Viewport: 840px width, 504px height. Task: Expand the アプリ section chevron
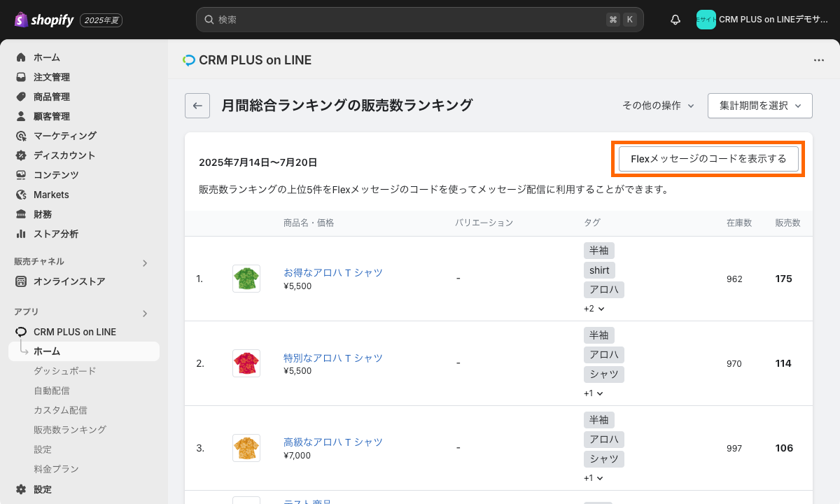(145, 314)
